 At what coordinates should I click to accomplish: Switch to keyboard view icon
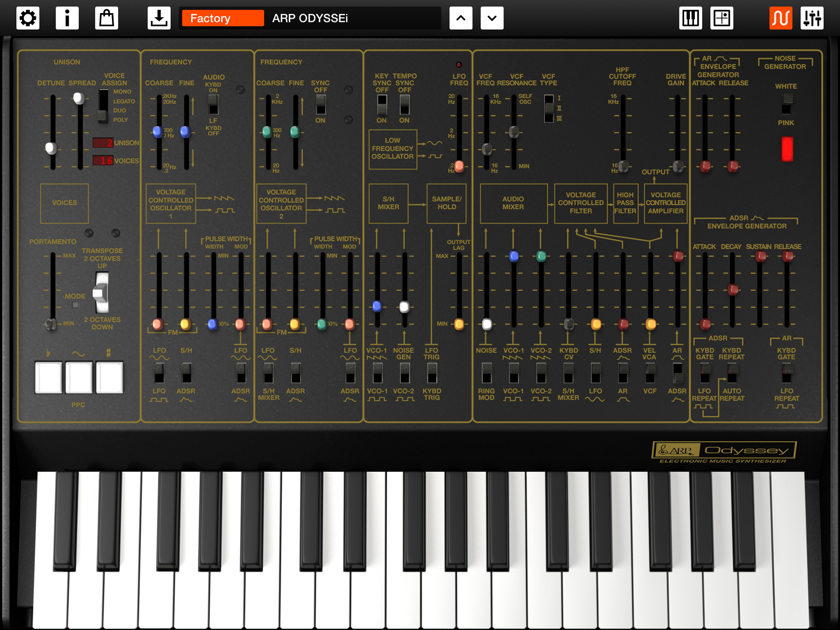coord(691,18)
